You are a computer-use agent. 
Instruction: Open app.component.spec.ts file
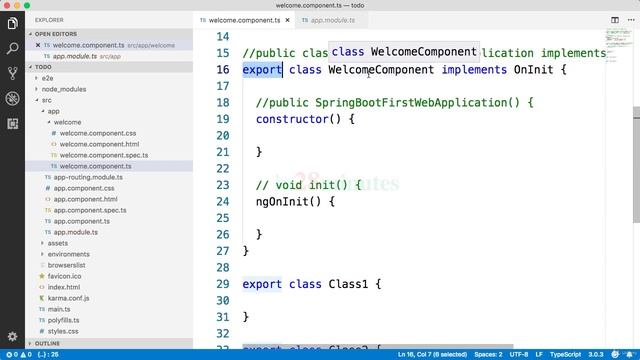(90, 210)
